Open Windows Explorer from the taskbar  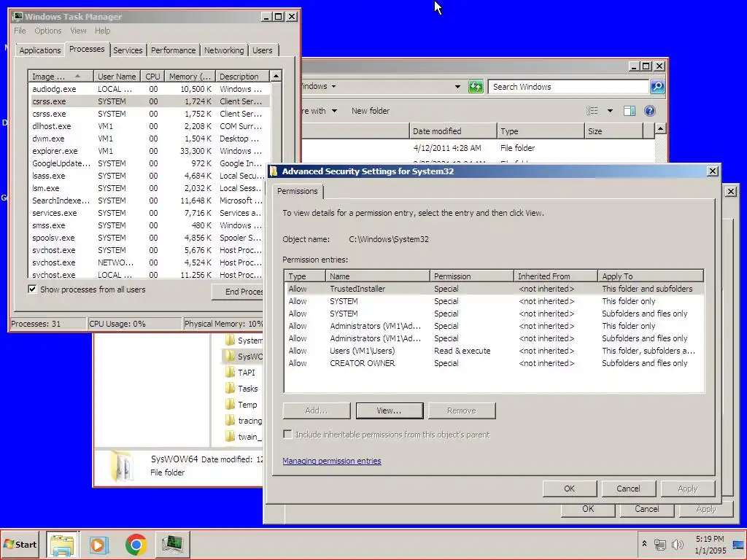tap(63, 544)
